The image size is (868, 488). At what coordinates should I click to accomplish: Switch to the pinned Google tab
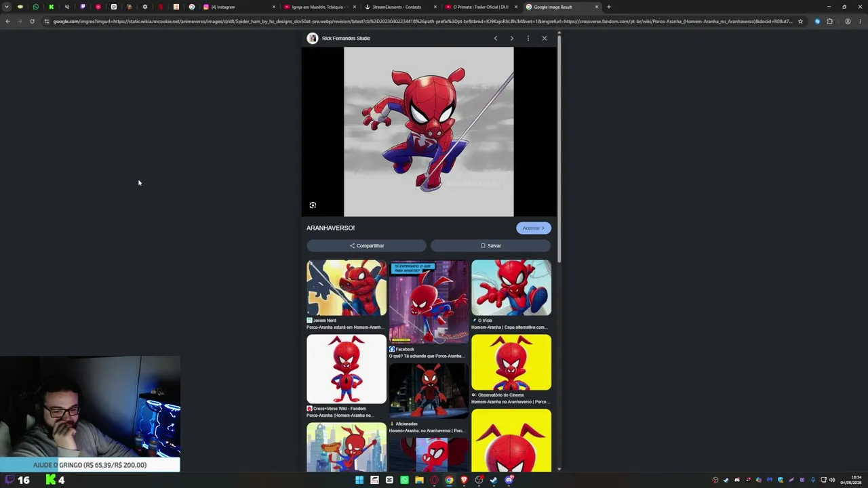[x=192, y=7]
